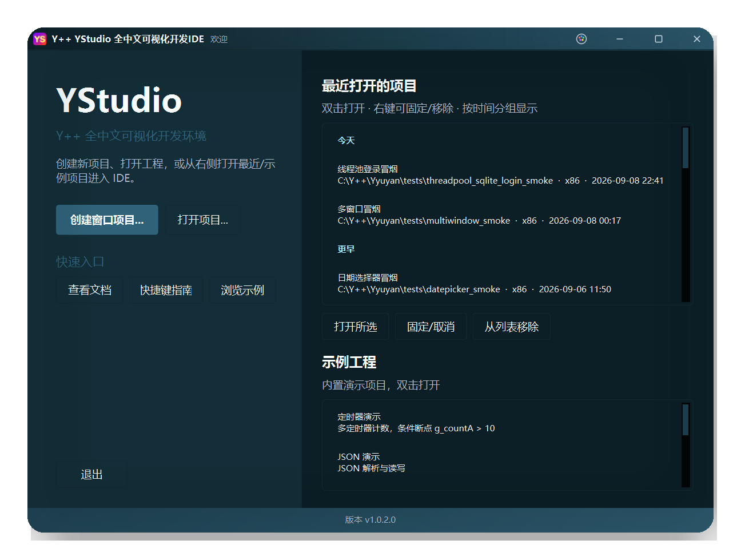Click the 更早 group header
The width and height of the screenshot is (741, 560).
[x=346, y=249]
